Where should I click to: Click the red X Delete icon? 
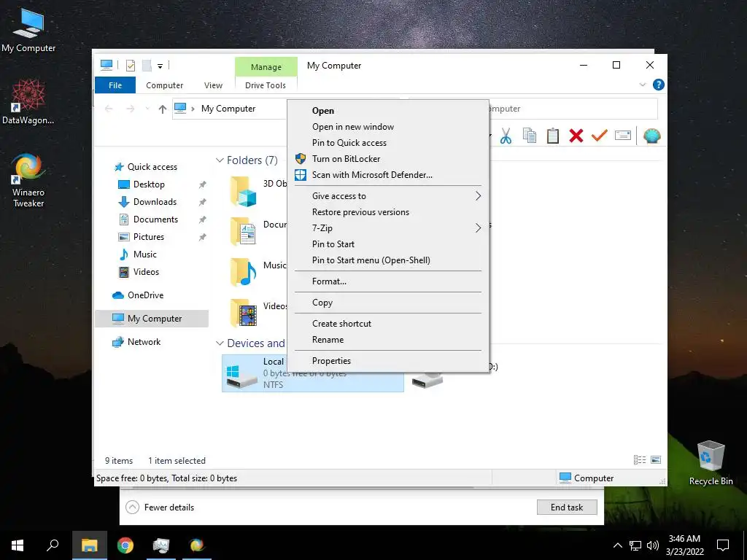tap(576, 136)
